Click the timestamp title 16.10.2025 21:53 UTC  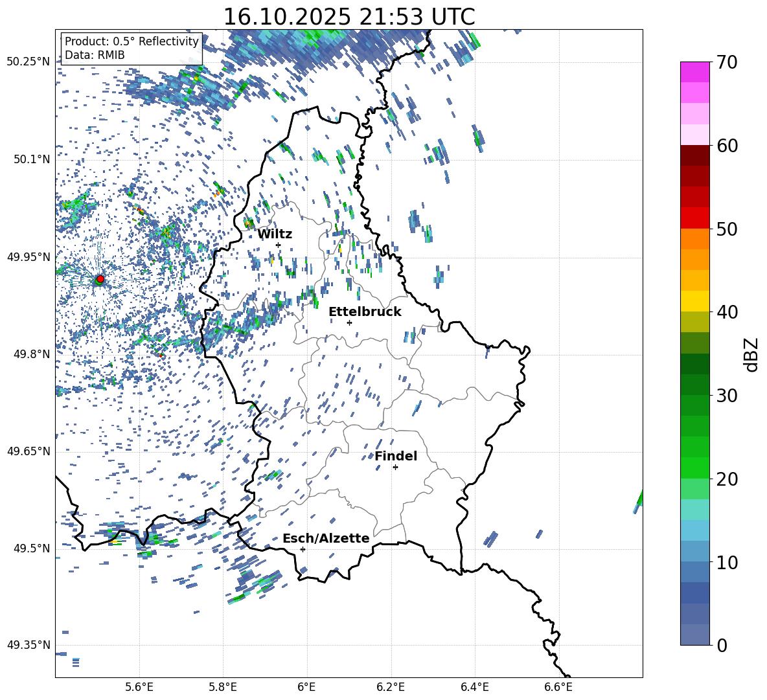[349, 16]
